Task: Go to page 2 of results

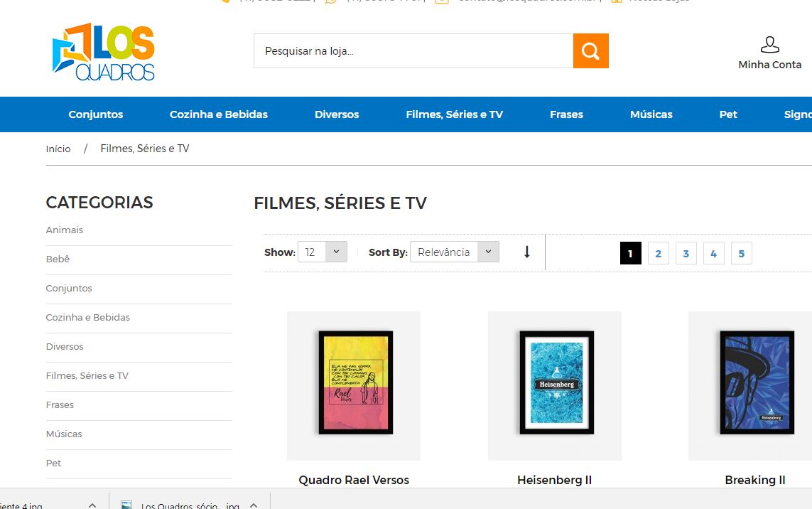Action: (x=658, y=254)
